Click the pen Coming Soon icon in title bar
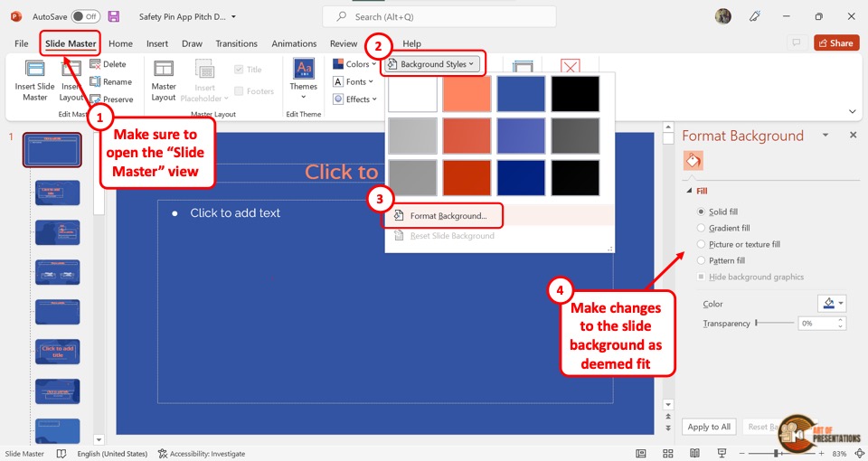 click(x=754, y=16)
